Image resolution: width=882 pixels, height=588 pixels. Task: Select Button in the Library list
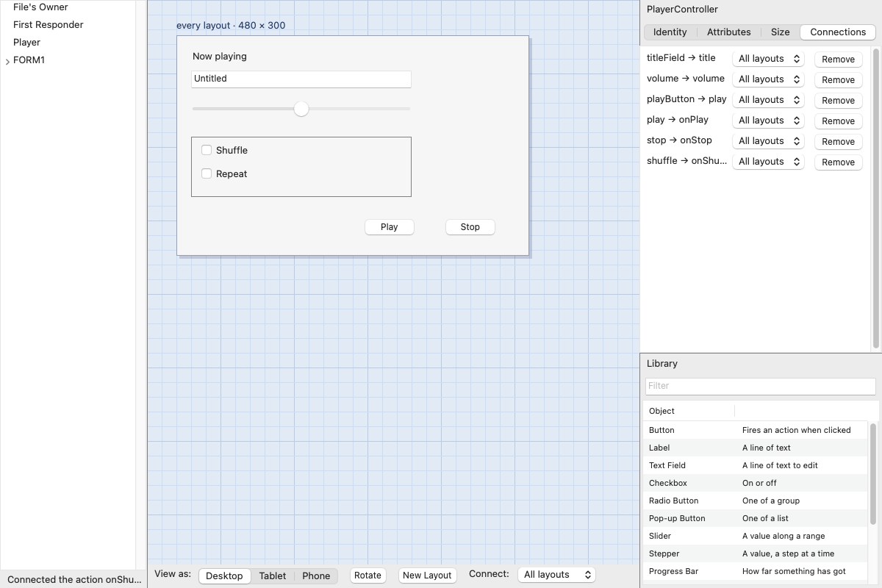click(x=756, y=430)
